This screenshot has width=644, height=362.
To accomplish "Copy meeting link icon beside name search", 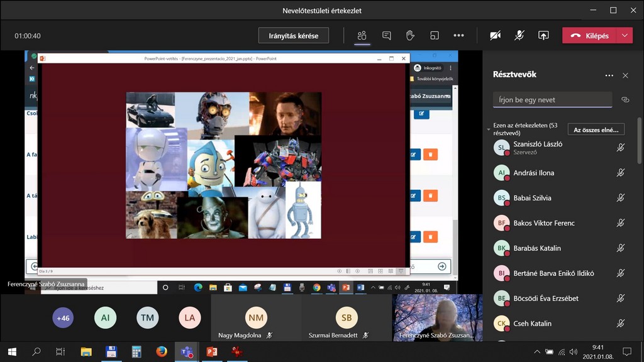I will click(625, 100).
